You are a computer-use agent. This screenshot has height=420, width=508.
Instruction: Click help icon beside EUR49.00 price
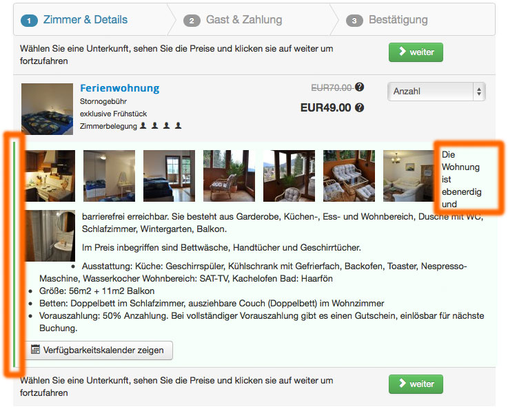click(x=359, y=107)
